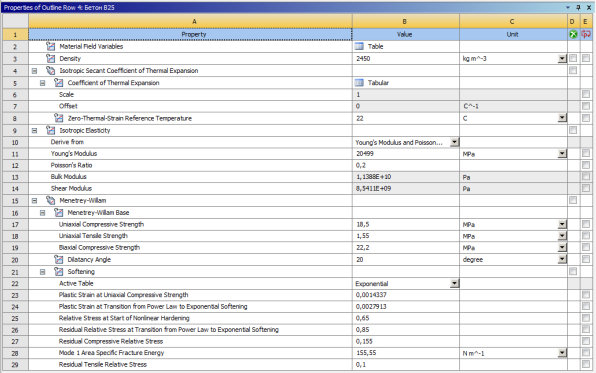Click the Density value 2450
Viewport: 596px width, 373px height.
(363, 59)
